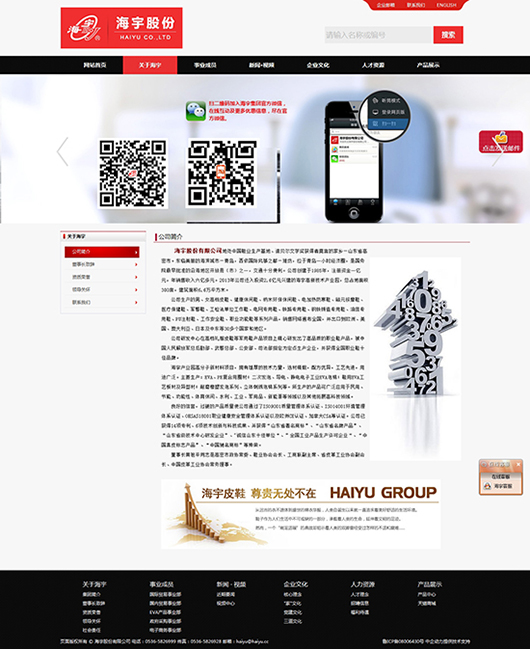The width and height of the screenshot is (530, 649).
Task: Open footer link 领导关怀
Action: coord(91,621)
